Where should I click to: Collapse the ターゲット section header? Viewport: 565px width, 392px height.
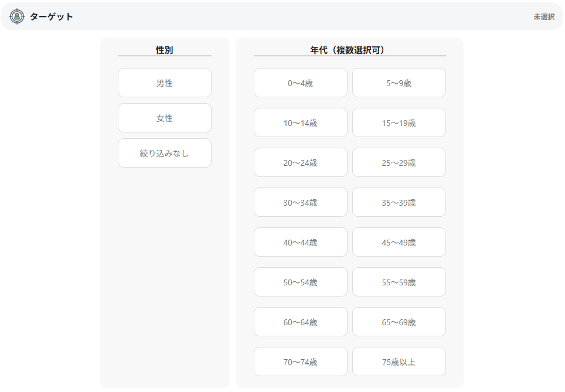point(52,16)
